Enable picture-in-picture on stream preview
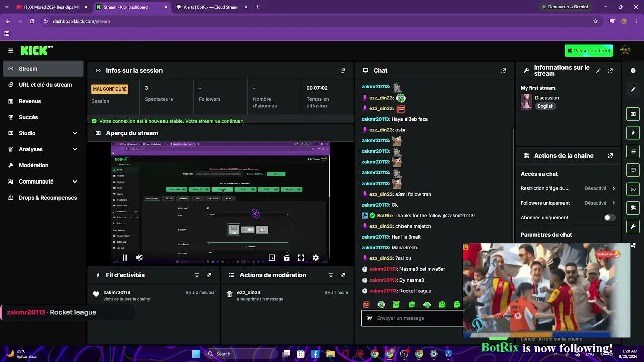Viewport: 644px width, 362px height. (x=272, y=258)
